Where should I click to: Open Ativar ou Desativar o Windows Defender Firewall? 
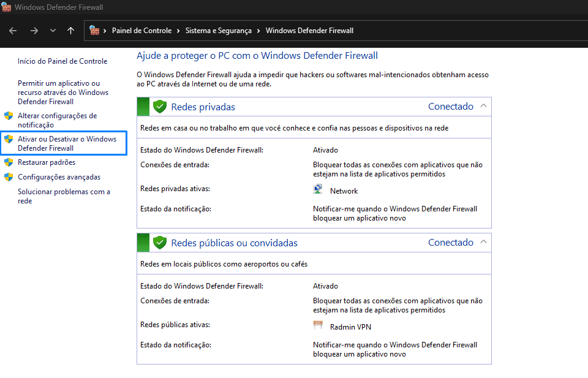pos(67,143)
